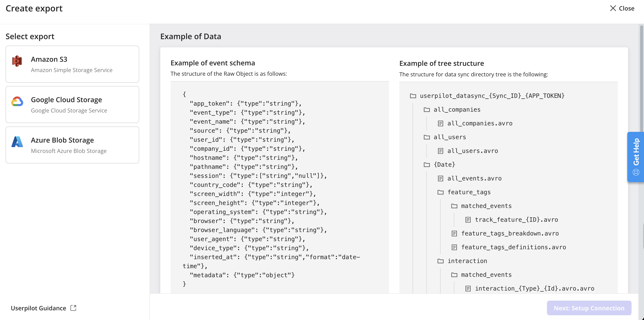This screenshot has height=320, width=644.
Task: Open the Userpilot Guidance link
Action: coord(38,308)
